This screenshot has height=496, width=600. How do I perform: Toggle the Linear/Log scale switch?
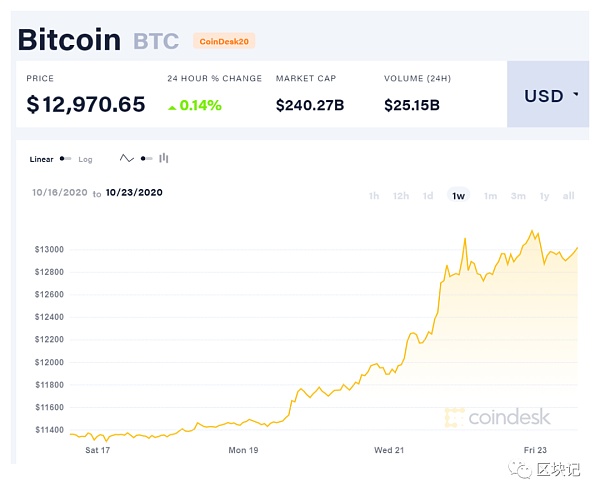click(65, 159)
